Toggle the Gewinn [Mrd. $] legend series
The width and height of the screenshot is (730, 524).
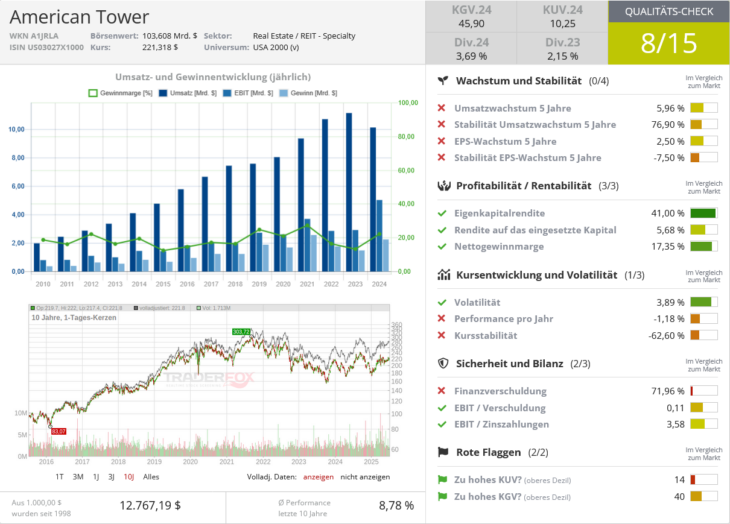click(308, 93)
